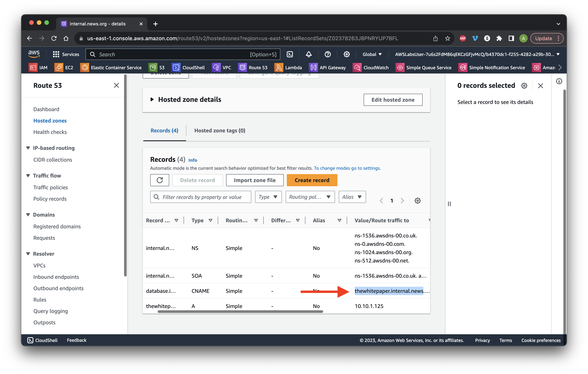Collapse the IP-based routing section
588x374 pixels.
click(28, 148)
